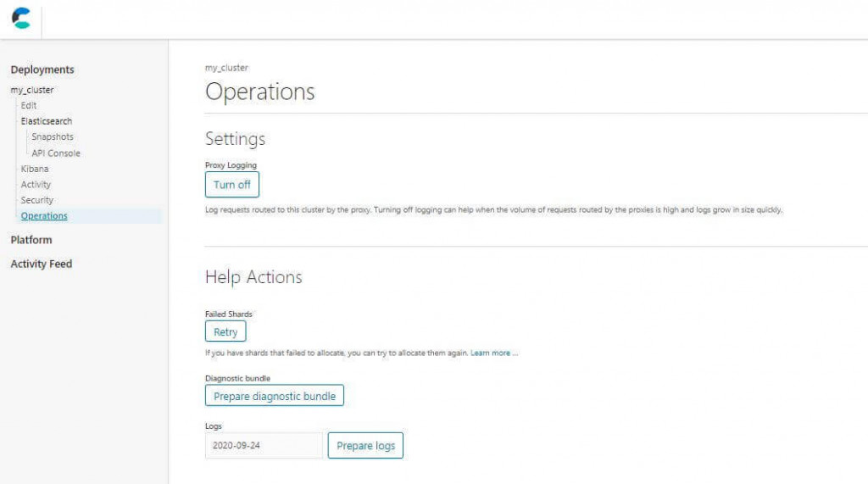Open the Deployments section
This screenshot has width=868, height=484.
click(x=42, y=70)
